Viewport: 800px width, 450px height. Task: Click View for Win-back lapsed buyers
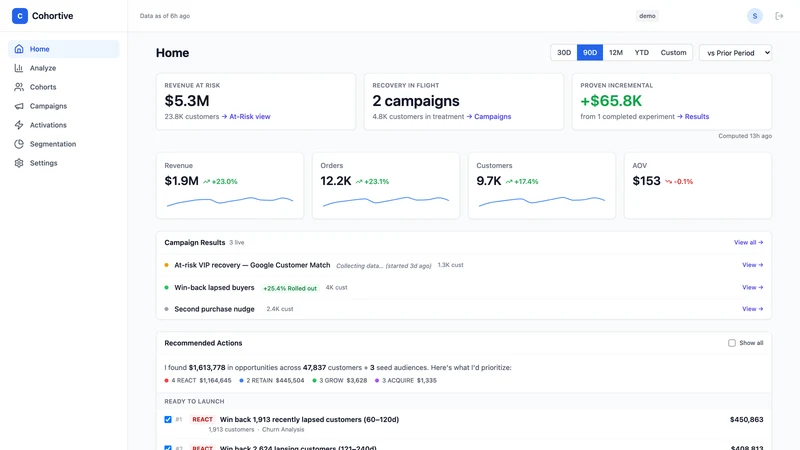pyautogui.click(x=753, y=288)
